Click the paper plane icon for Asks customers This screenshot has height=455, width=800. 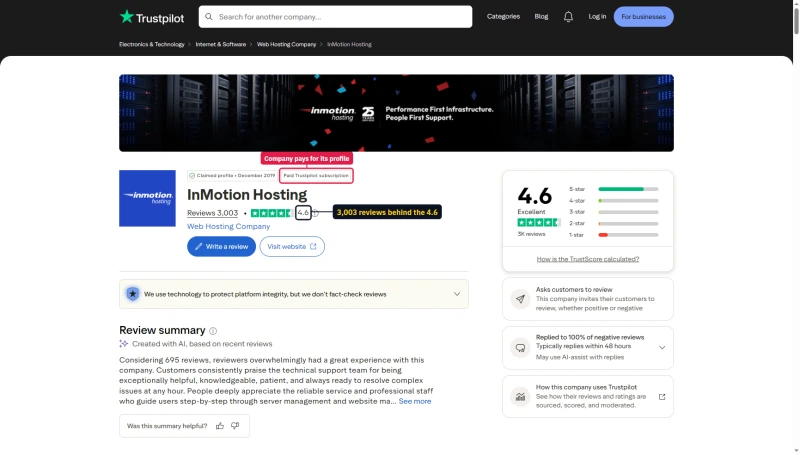[x=520, y=299]
